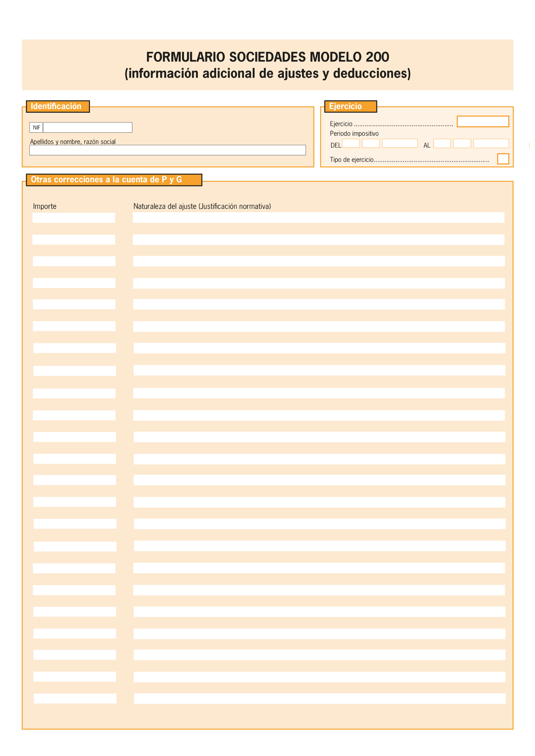535x756 pixels.
Task: Click the first DEL date box (day)
Action: pyautogui.click(x=350, y=144)
